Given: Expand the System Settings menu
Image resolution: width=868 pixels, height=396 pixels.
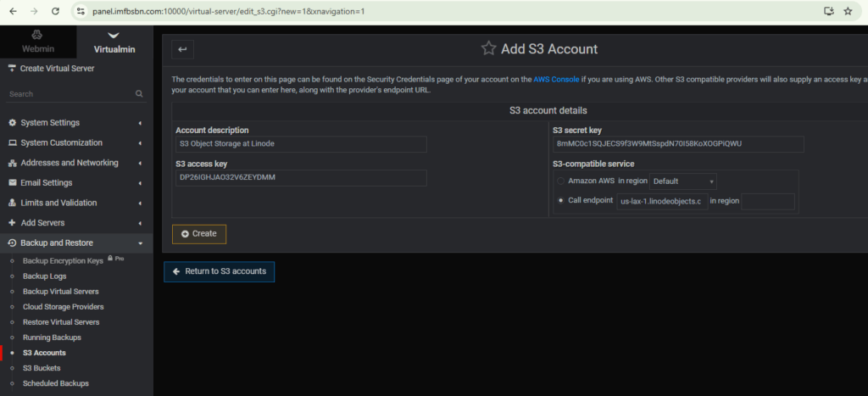Looking at the screenshot, I should [x=75, y=123].
